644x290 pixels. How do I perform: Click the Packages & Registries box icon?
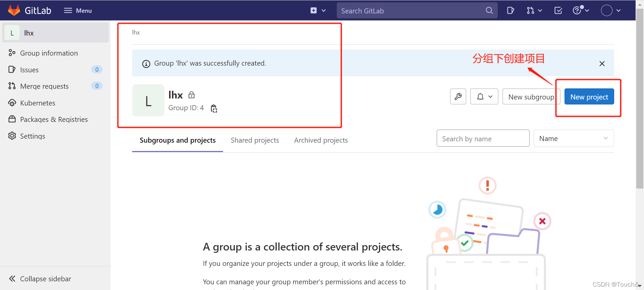click(12, 119)
